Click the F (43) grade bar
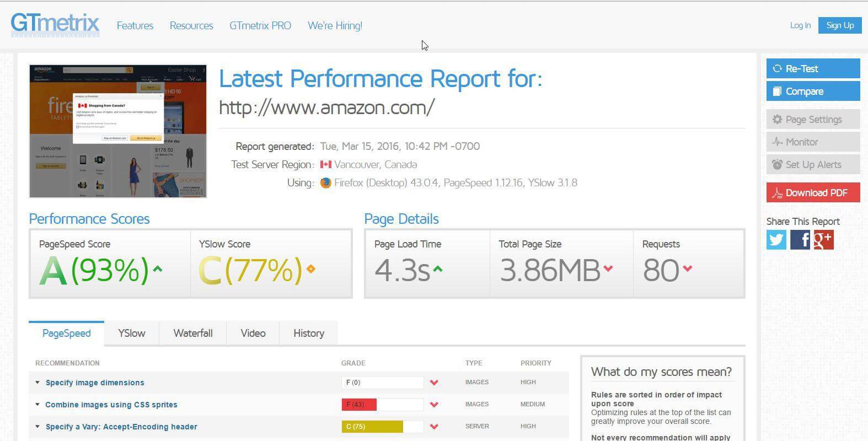This screenshot has height=441, width=868. pyautogui.click(x=383, y=404)
